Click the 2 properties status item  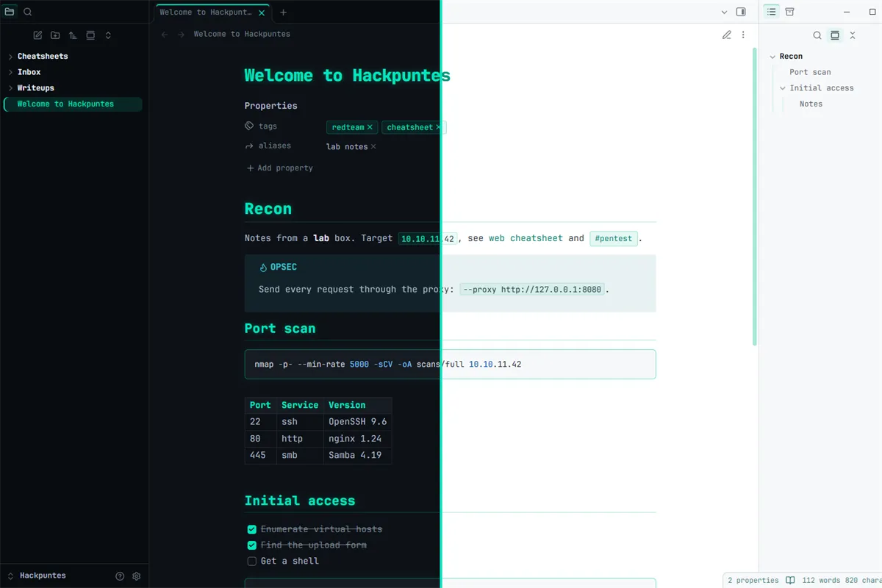point(753,581)
